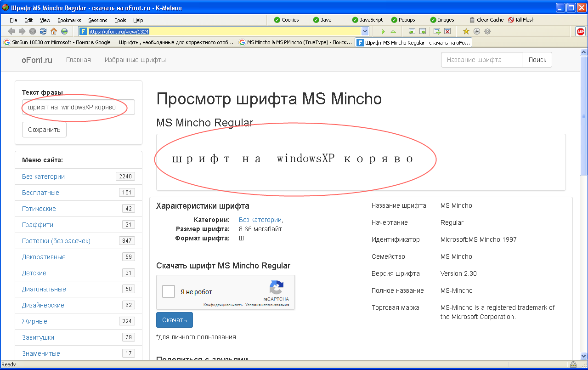Click the "Сохранить" button

click(x=44, y=130)
